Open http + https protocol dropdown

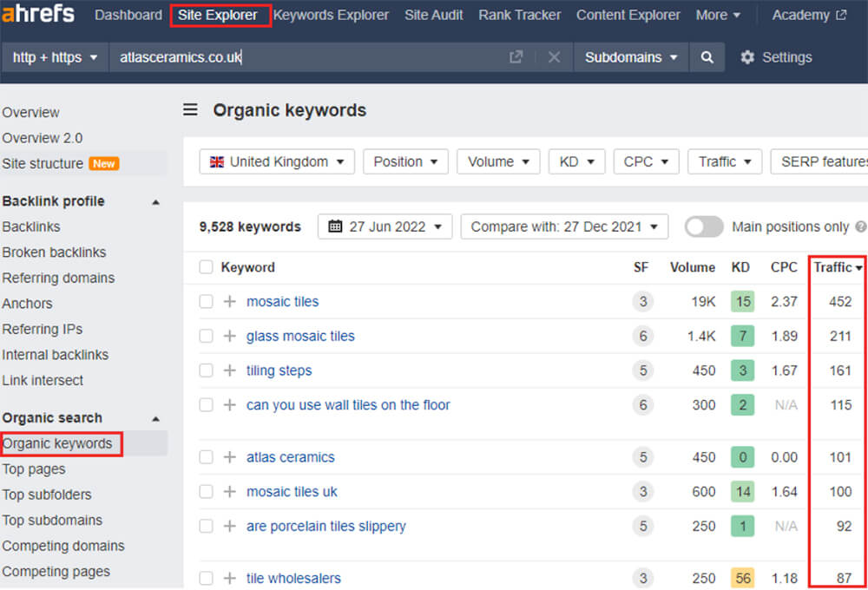pyautogui.click(x=55, y=57)
